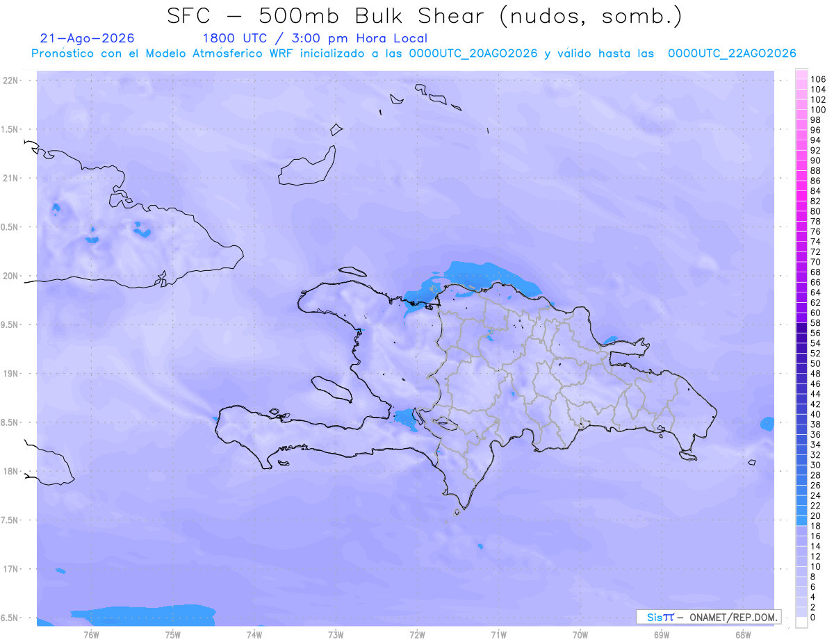Image resolution: width=834 pixels, height=644 pixels.
Task: Click the colorbar value label '40'
Action: [x=815, y=414]
